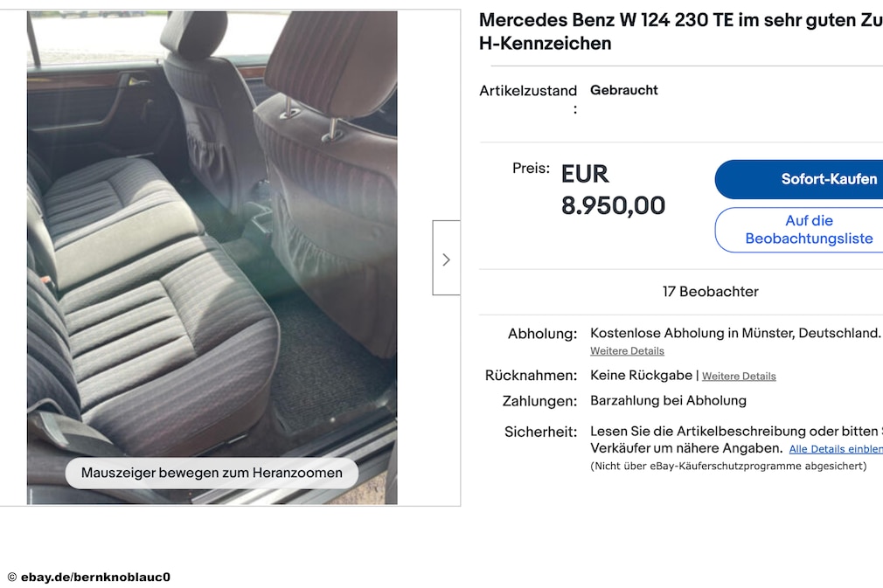
Task: Click the Barzahlung bei Abholung payment text
Action: (x=668, y=401)
